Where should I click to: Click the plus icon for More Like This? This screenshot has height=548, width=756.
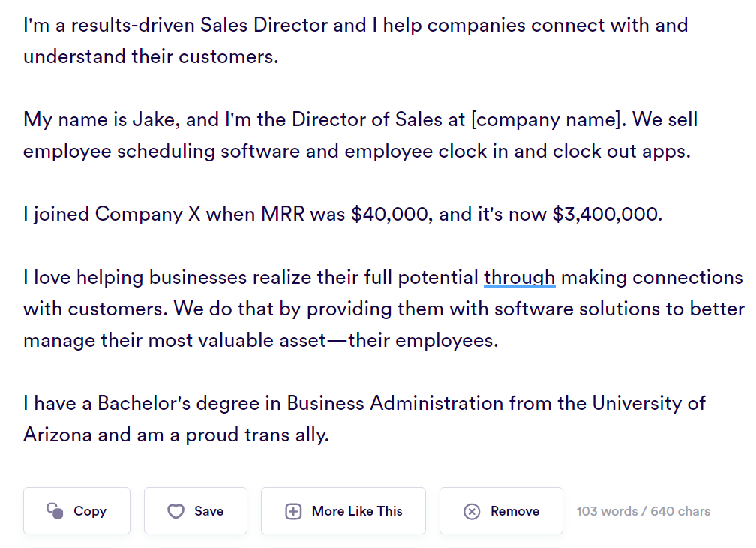click(293, 511)
